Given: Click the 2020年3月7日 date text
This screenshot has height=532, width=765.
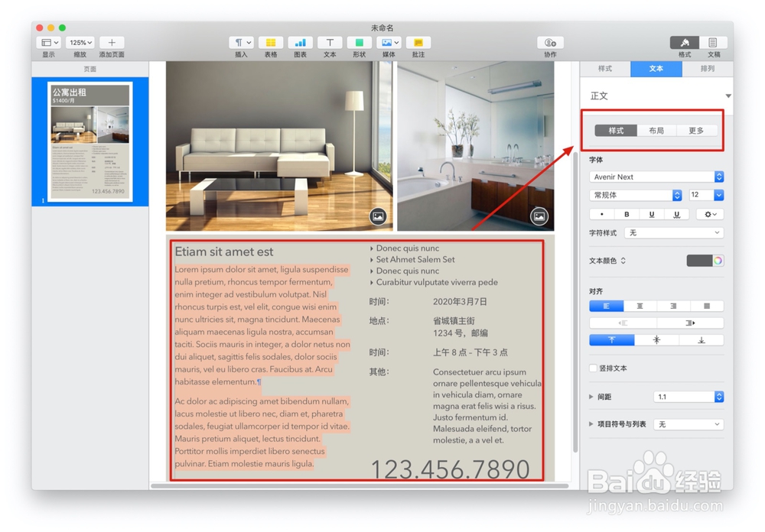Looking at the screenshot, I should [460, 301].
